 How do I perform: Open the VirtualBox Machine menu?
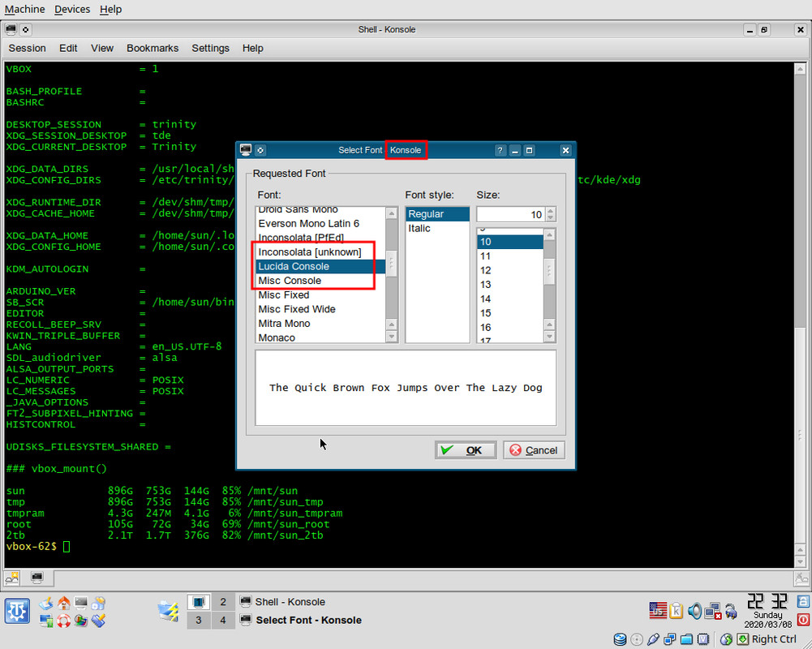(25, 9)
